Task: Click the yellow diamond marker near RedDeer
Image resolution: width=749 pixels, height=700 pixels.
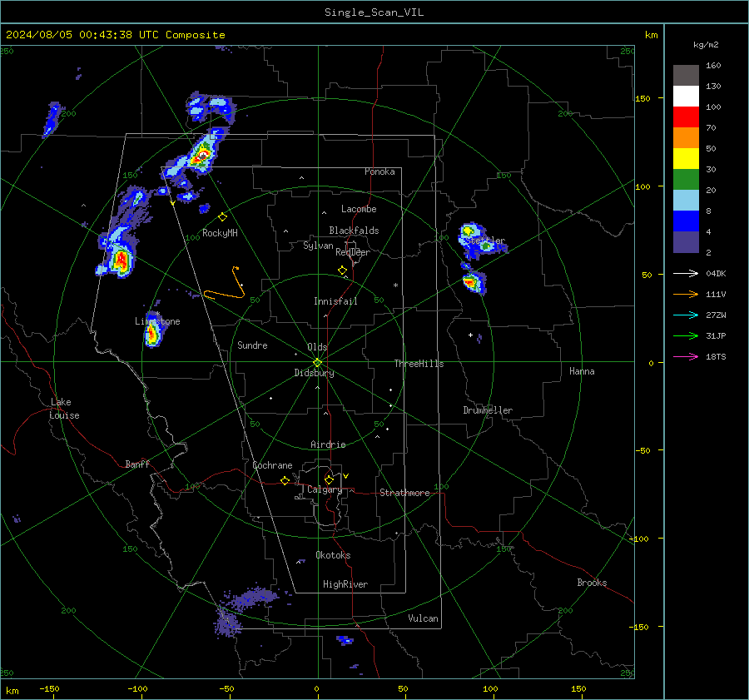Action: 343,271
